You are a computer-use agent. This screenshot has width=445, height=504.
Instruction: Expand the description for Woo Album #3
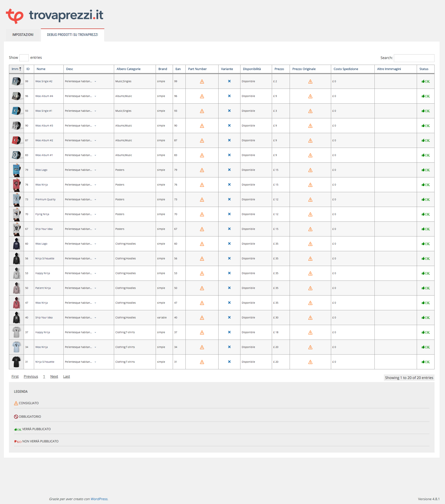[x=95, y=126]
